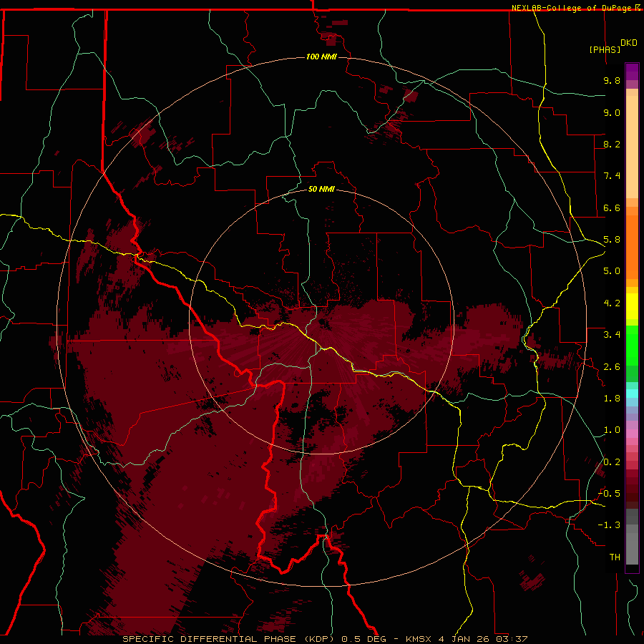Click the cyan segment of the color bar
Screen dimensions: 644x644
tap(632, 393)
